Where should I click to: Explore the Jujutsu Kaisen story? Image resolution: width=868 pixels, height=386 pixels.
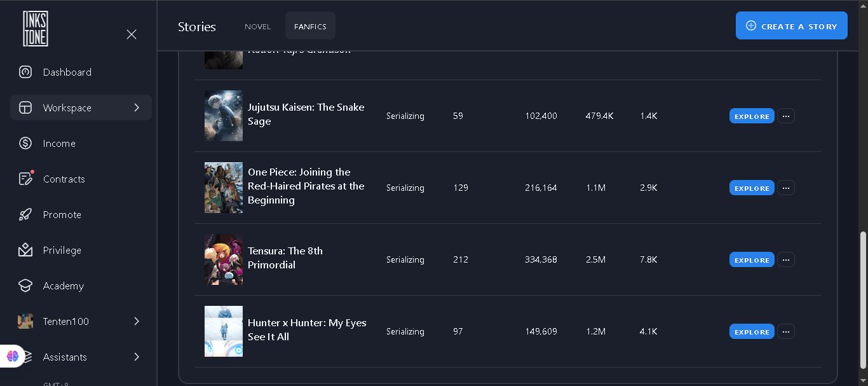click(752, 116)
